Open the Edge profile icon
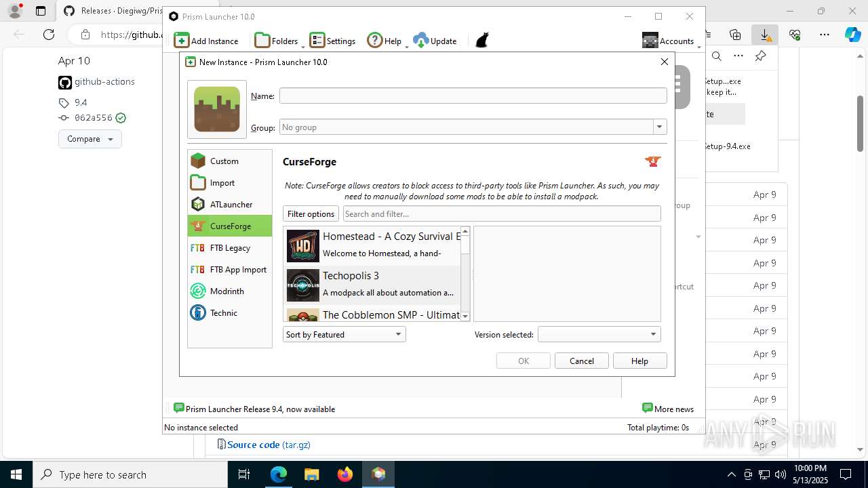Screen dimensions: 868x488 tap(14, 11)
